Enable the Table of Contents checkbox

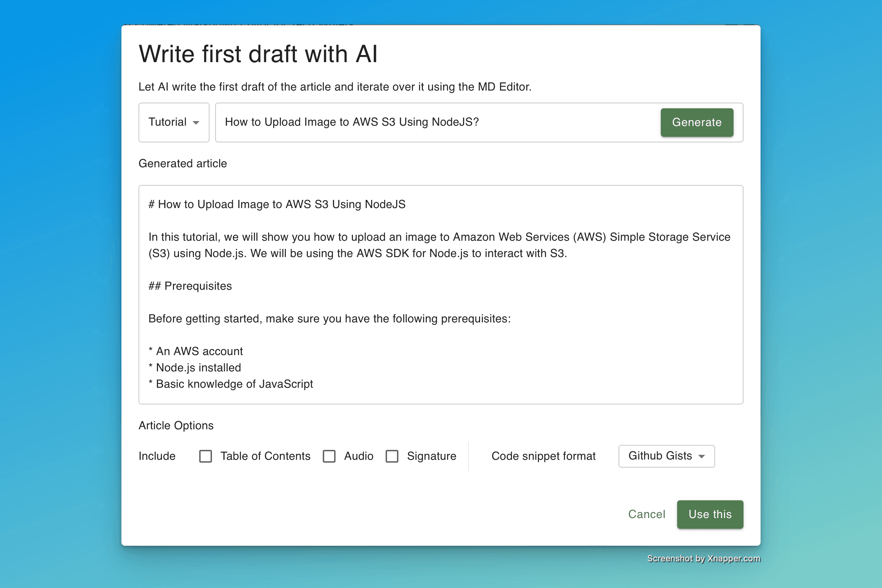point(206,456)
